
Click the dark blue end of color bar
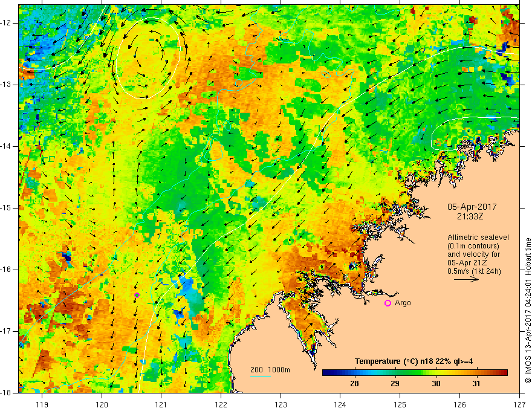click(326, 373)
